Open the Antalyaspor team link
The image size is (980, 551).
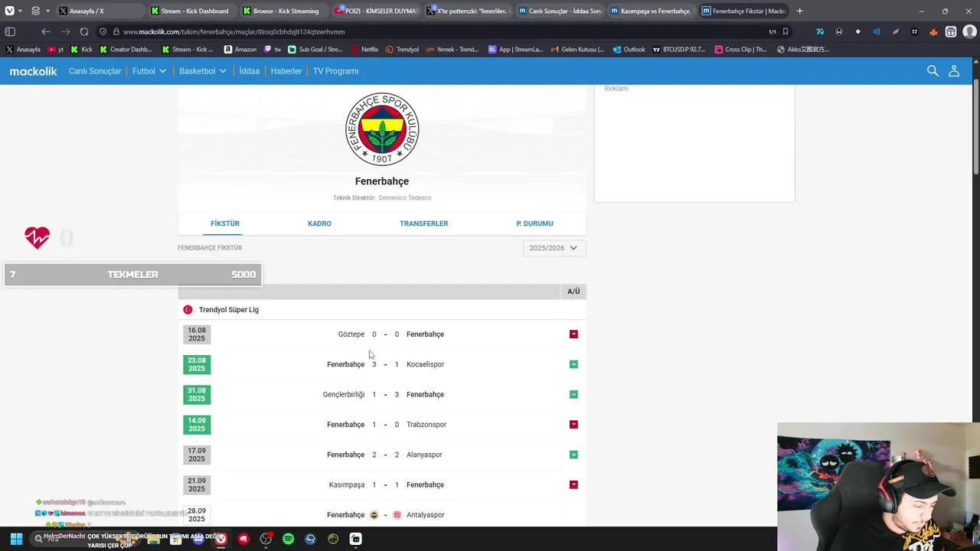[x=426, y=515]
